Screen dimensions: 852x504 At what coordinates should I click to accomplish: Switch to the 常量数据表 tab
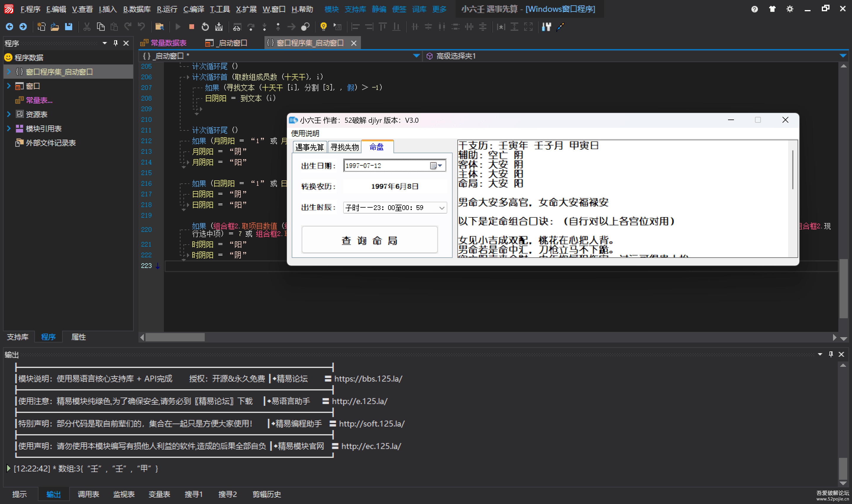coord(164,43)
